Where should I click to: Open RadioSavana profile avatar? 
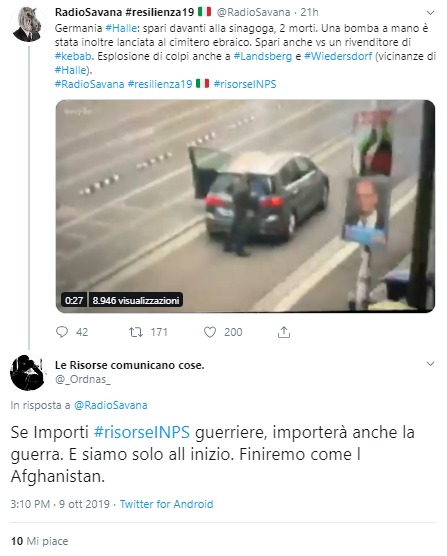point(28,24)
